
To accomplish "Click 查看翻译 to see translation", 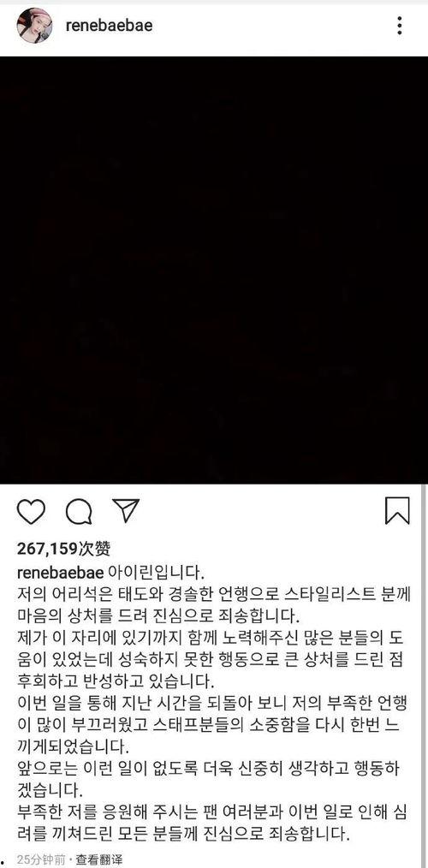I will coord(99,859).
